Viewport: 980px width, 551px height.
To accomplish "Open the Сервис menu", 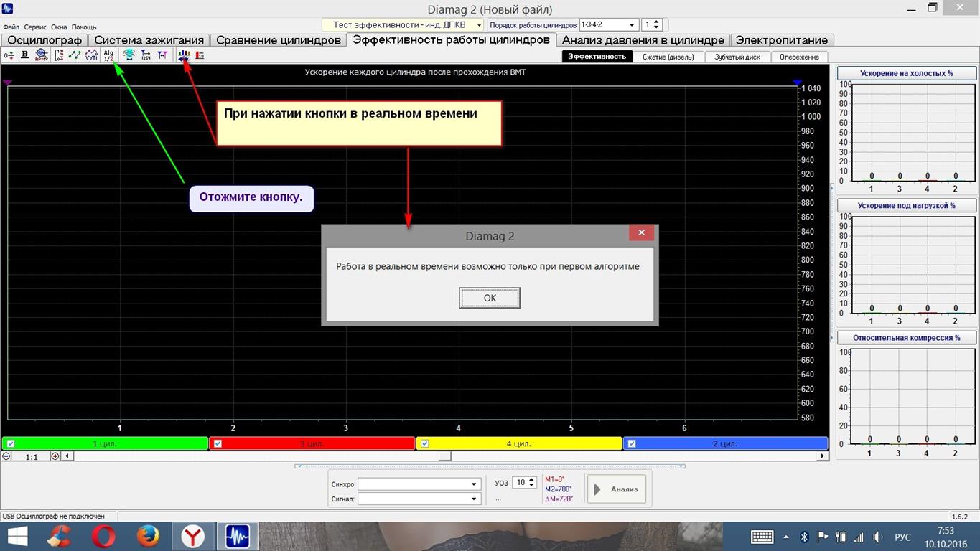I will click(x=35, y=27).
